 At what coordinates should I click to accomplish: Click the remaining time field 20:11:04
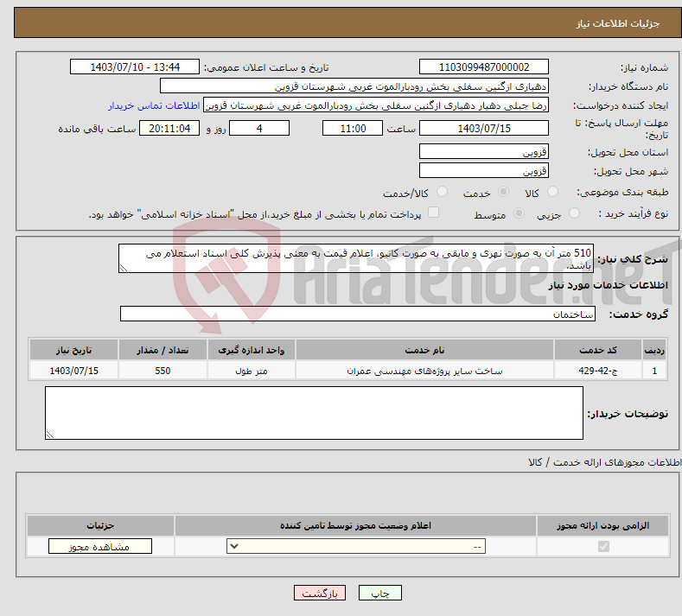point(169,128)
